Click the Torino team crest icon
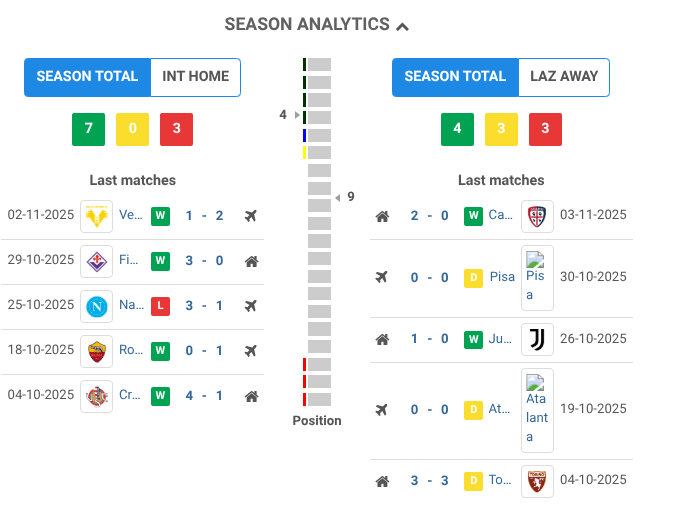Viewport: 678px width, 507px height. [537, 481]
